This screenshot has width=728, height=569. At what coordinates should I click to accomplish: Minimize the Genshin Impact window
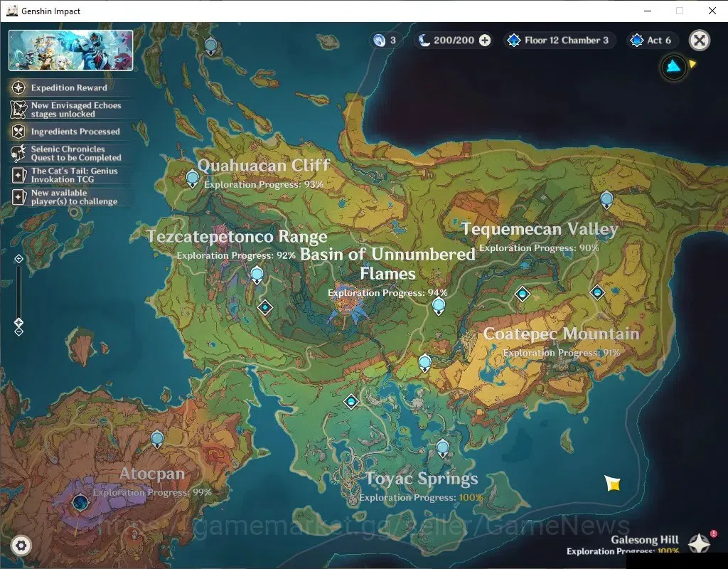648,11
